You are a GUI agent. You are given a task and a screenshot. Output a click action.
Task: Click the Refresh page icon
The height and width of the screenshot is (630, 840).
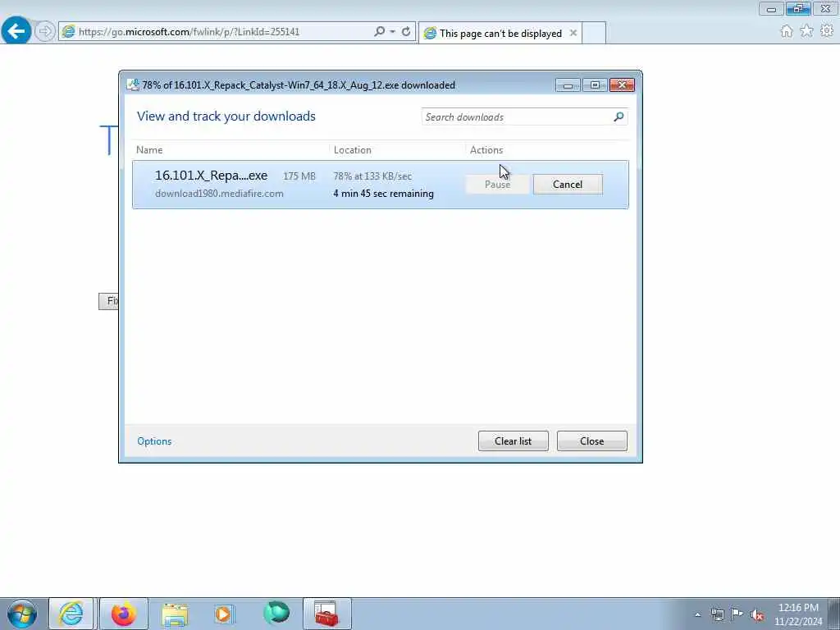click(406, 32)
